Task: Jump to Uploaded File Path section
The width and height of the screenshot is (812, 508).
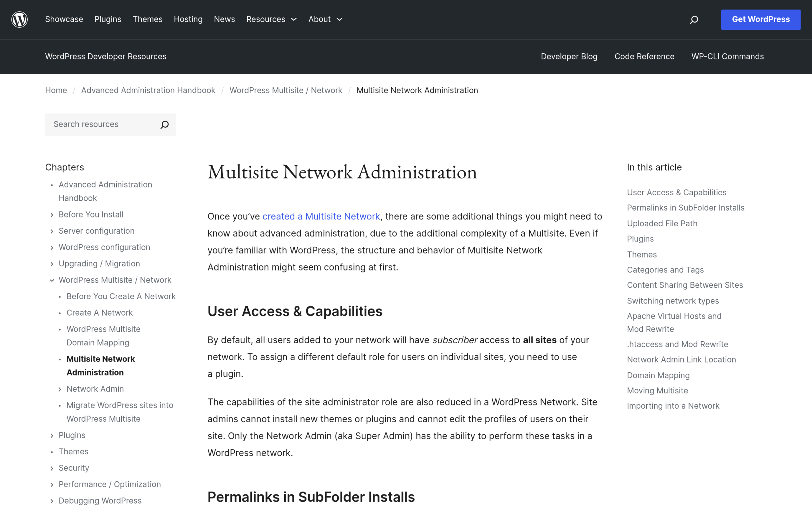Action: pyautogui.click(x=662, y=224)
